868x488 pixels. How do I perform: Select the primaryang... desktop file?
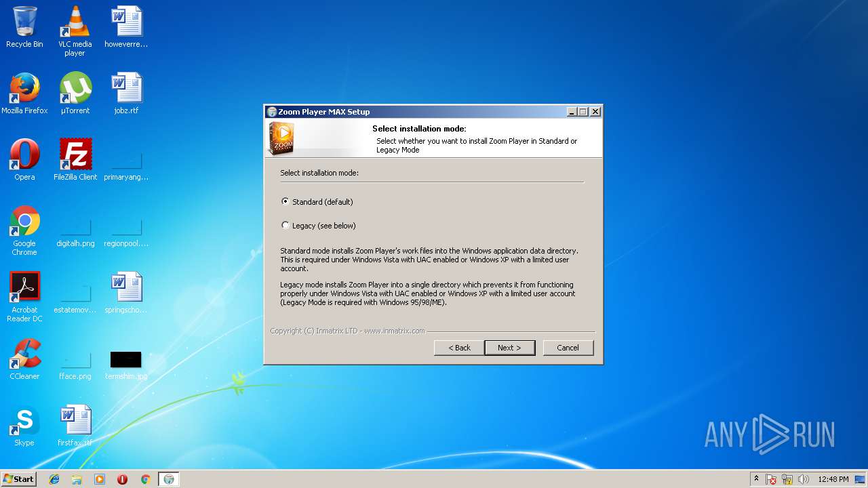[126, 165]
